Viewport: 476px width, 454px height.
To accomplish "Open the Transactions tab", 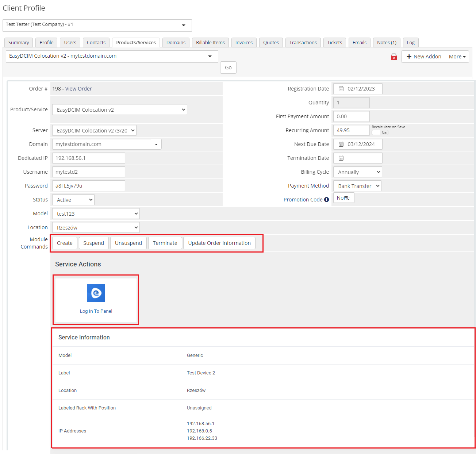I will (303, 43).
